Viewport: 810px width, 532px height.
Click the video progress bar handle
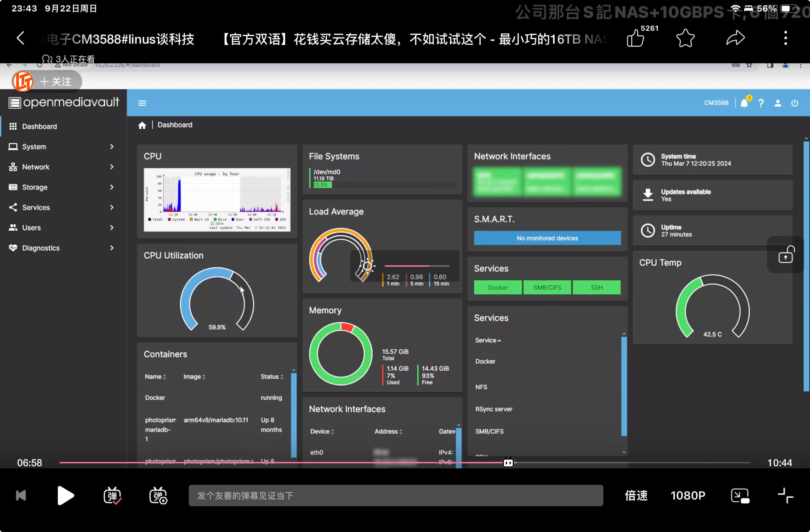(x=508, y=463)
